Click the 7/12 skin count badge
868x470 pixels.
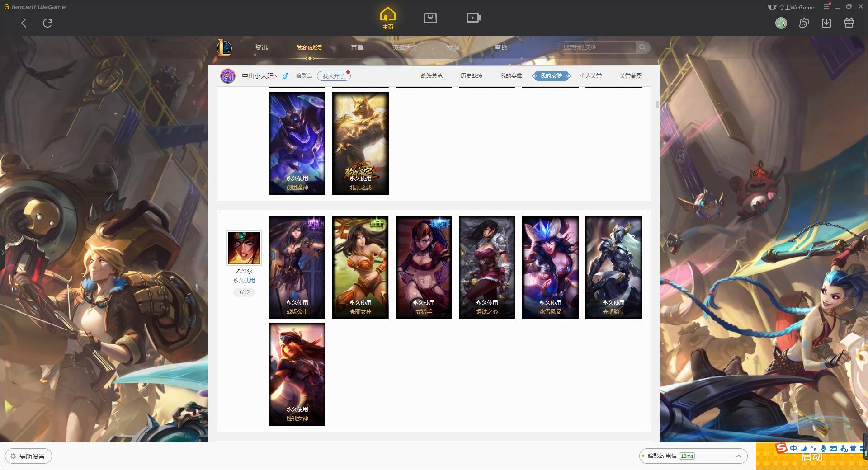244,292
